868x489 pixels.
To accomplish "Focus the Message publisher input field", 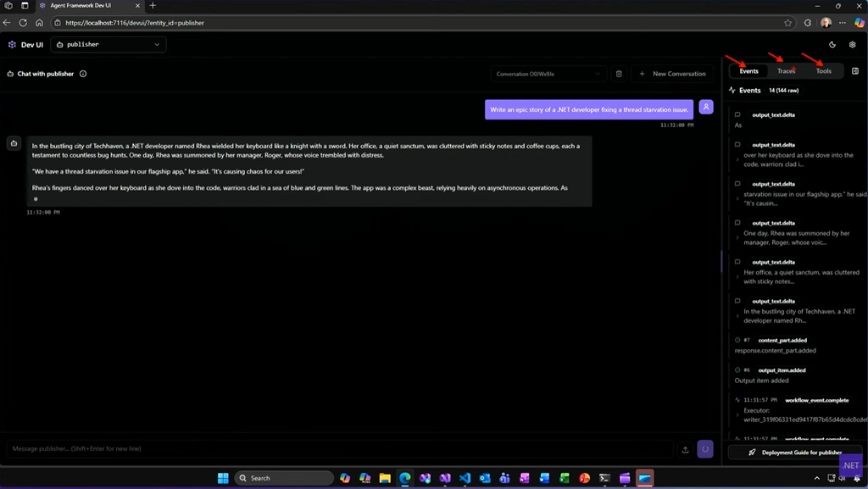I will [340, 448].
